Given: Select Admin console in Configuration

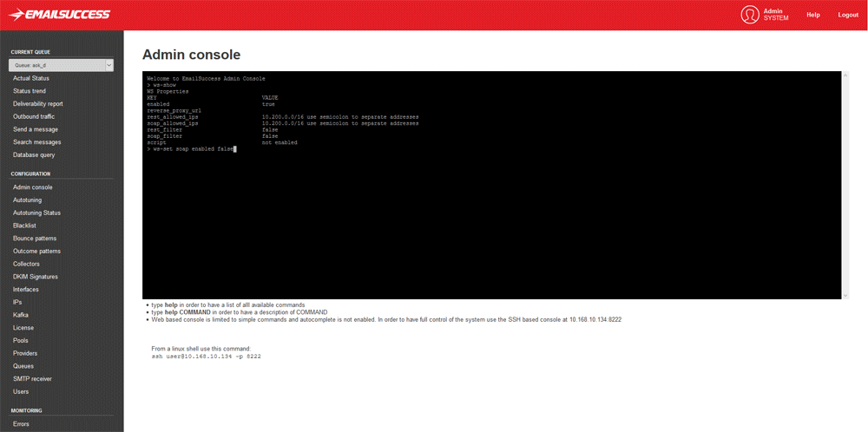Looking at the screenshot, I should [32, 187].
